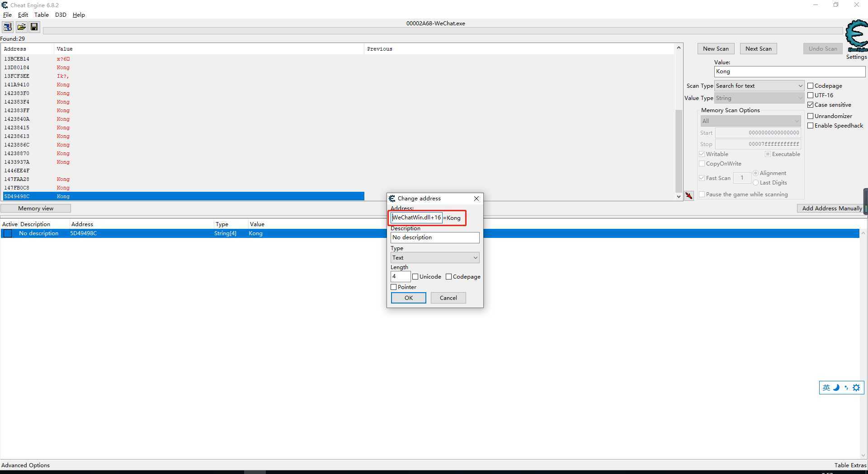Open the Type Text dropdown in dialog
Viewport: 868px width, 474px height.
435,258
